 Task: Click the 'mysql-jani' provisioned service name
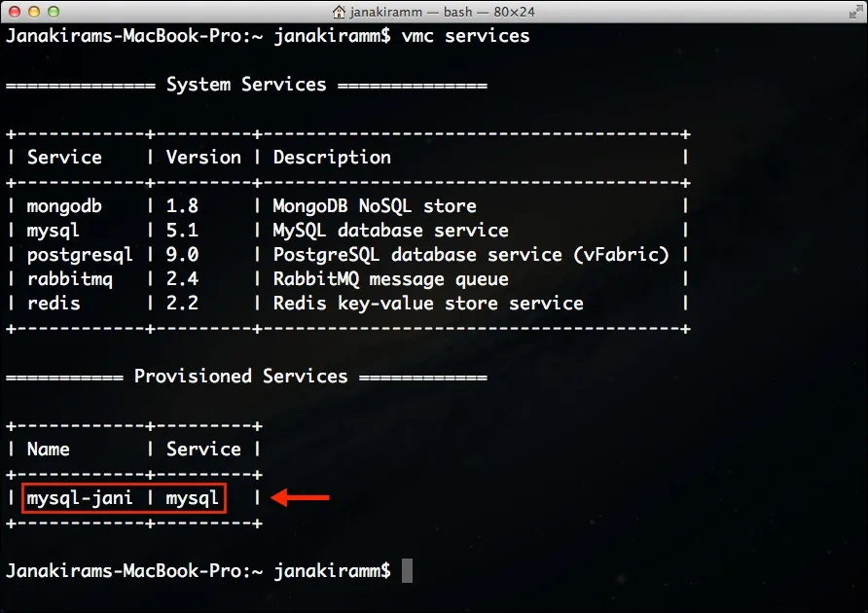click(80, 498)
